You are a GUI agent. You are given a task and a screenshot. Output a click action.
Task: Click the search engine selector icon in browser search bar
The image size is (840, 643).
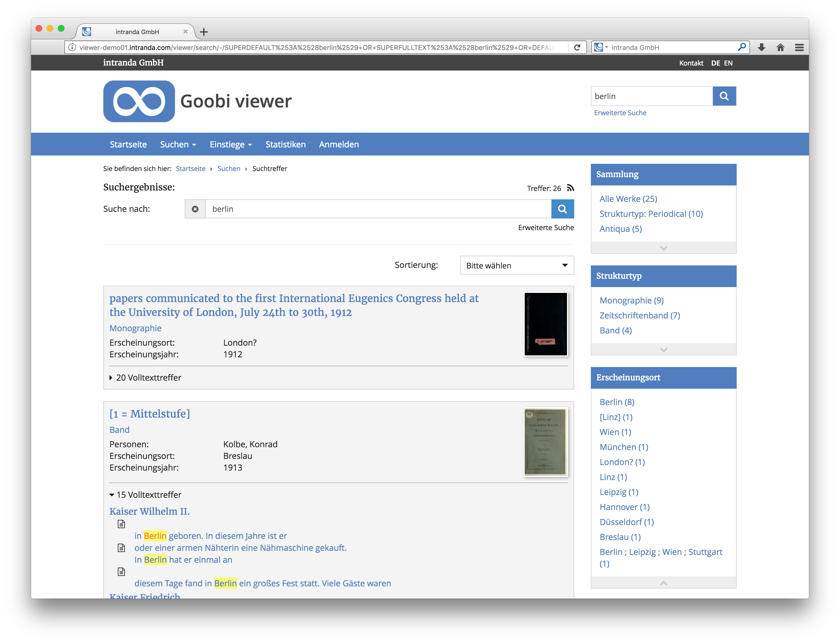point(601,47)
